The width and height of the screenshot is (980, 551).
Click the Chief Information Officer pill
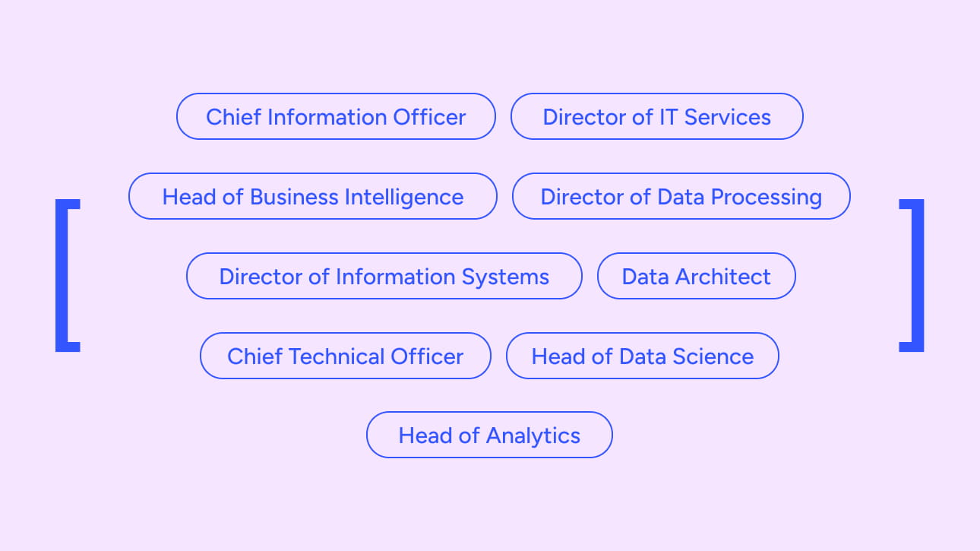coord(336,117)
